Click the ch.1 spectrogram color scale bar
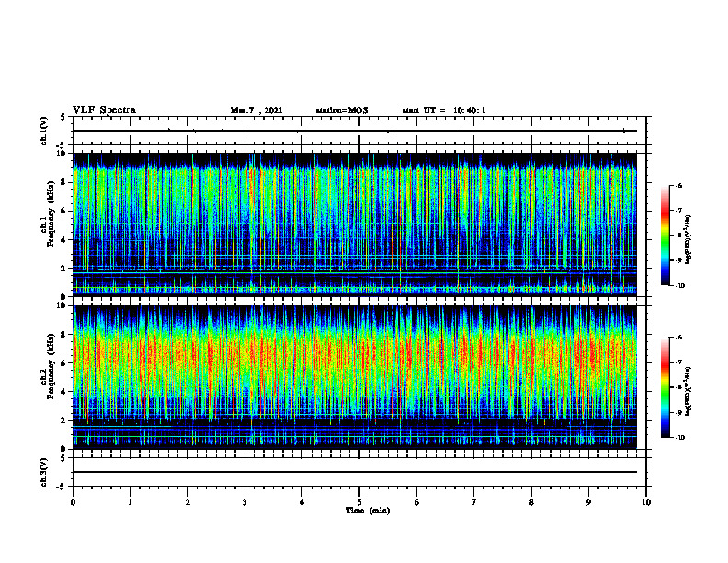 (665, 236)
